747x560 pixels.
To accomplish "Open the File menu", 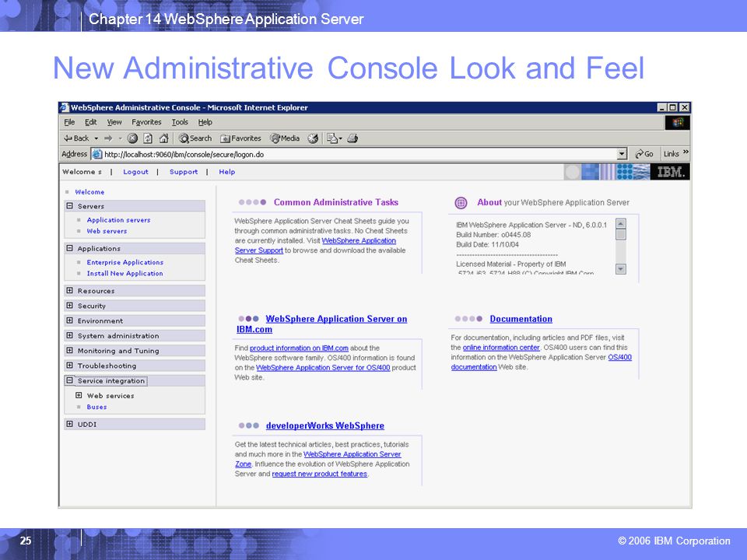I will [x=69, y=122].
